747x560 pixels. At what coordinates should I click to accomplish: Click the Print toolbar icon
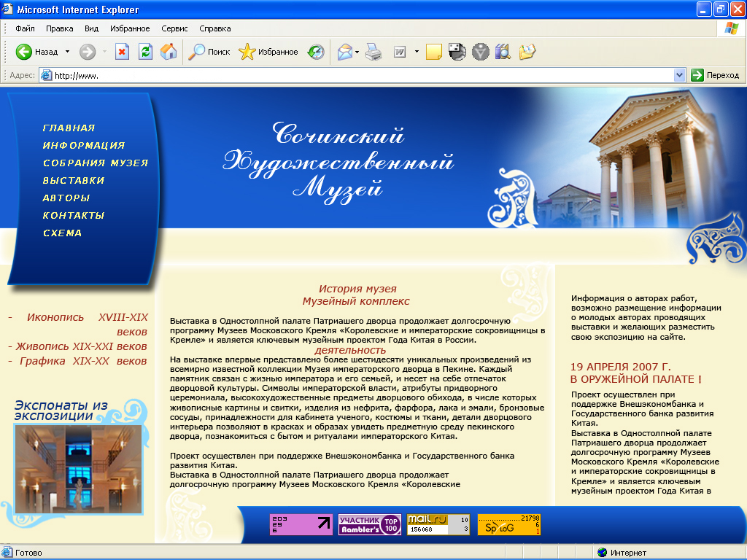372,52
